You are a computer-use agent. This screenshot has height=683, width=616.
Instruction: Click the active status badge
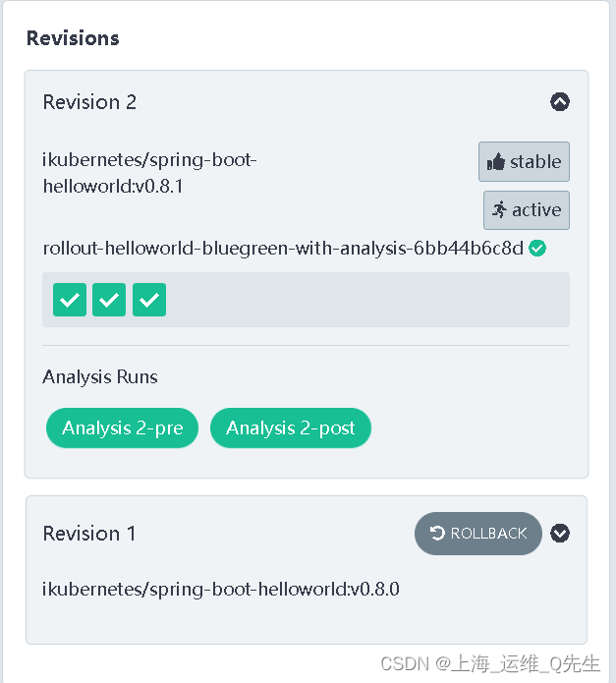(527, 210)
